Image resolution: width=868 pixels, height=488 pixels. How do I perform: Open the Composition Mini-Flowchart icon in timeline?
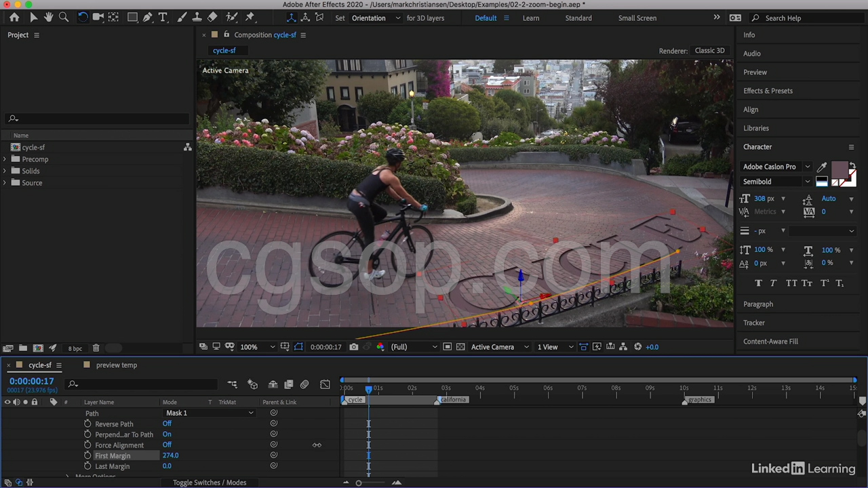coord(232,384)
